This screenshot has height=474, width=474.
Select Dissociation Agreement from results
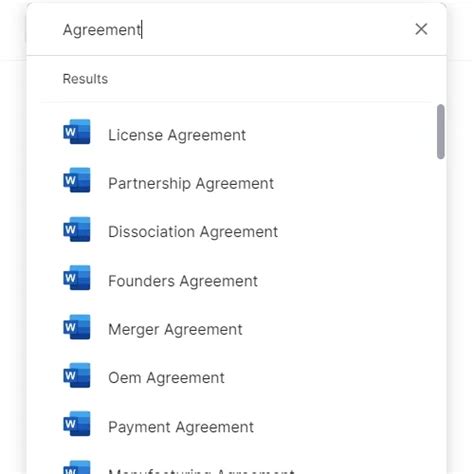click(193, 232)
